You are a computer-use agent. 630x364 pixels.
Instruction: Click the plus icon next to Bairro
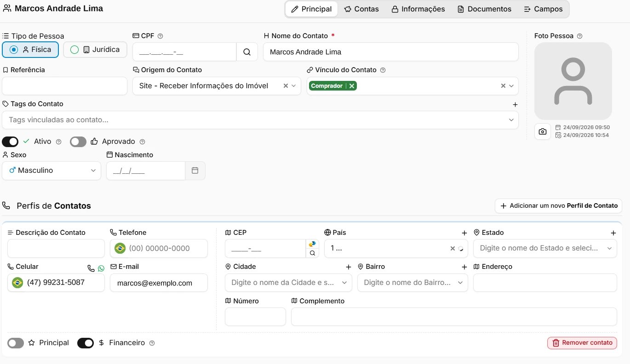point(464,267)
